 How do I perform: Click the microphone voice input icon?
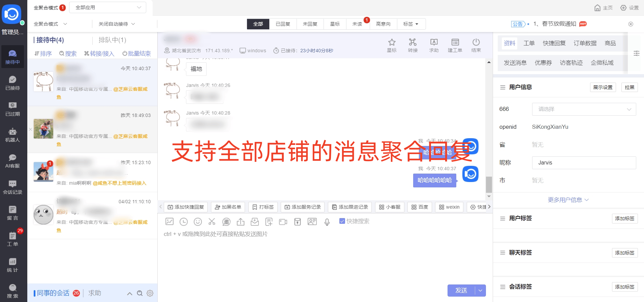[x=327, y=222]
